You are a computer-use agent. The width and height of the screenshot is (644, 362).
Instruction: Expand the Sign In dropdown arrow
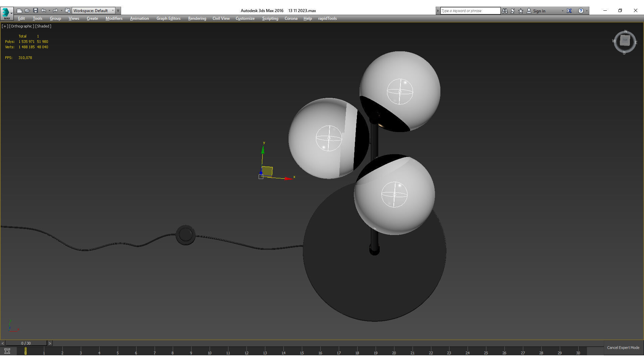coord(562,11)
